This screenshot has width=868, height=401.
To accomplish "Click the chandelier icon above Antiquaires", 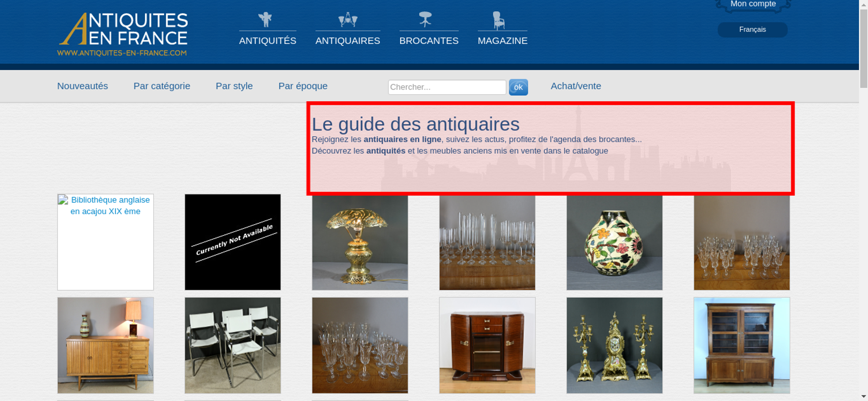I will pyautogui.click(x=348, y=20).
